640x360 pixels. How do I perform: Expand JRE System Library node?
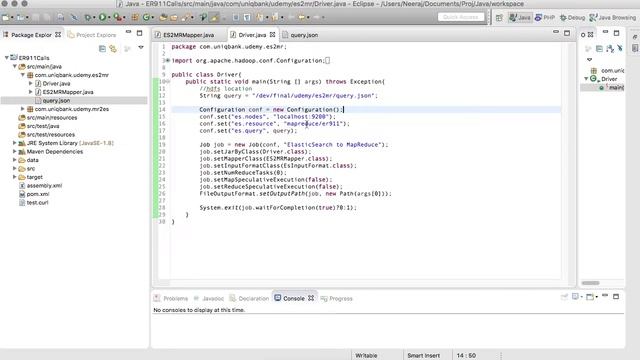(x=15, y=143)
